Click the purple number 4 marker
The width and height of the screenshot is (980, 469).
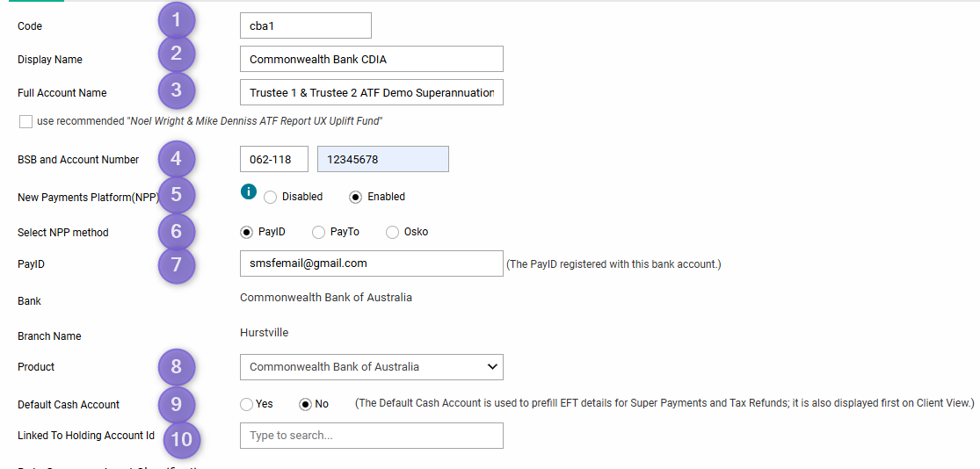[x=177, y=159]
